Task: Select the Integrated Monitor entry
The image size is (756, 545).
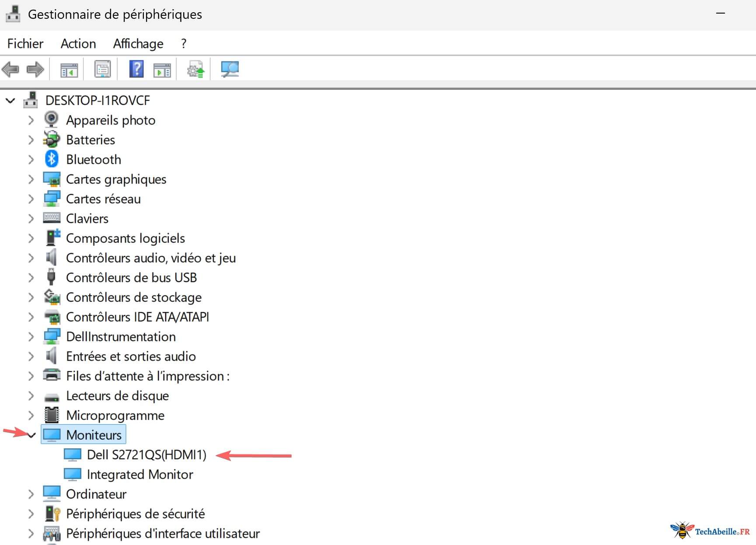Action: click(140, 475)
